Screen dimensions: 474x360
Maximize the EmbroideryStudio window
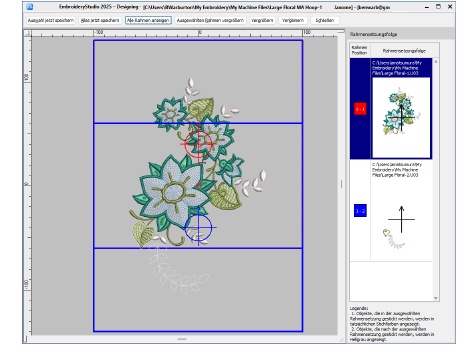pos(438,7)
